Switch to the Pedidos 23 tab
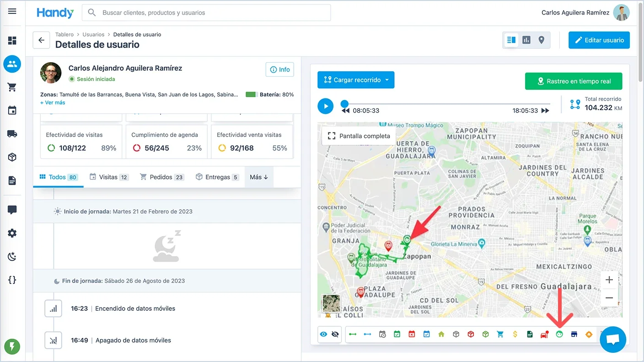The width and height of the screenshot is (644, 362). 161,176
